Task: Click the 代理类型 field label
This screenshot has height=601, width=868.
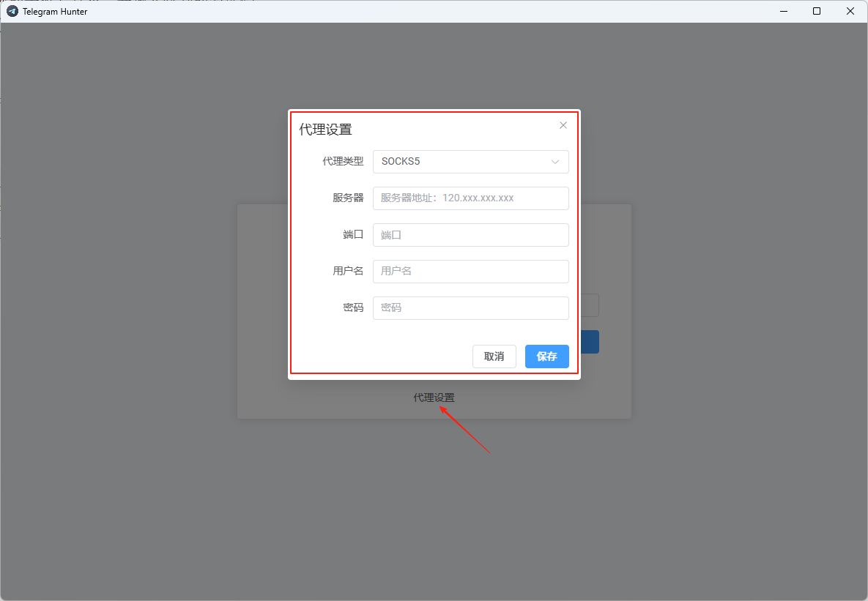Action: (x=343, y=161)
